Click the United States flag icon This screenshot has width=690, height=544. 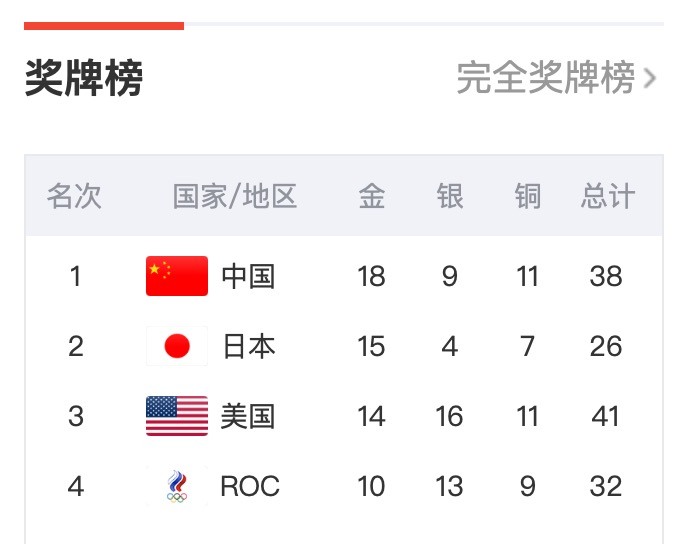pyautogui.click(x=177, y=416)
